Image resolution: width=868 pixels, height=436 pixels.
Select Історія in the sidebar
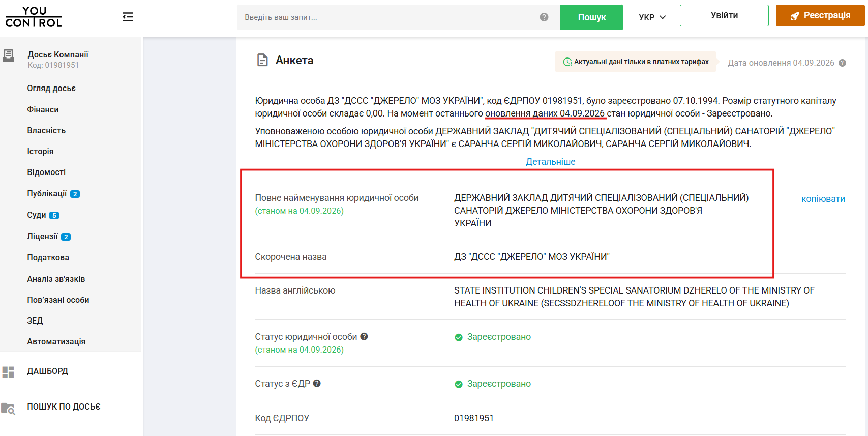(40, 151)
